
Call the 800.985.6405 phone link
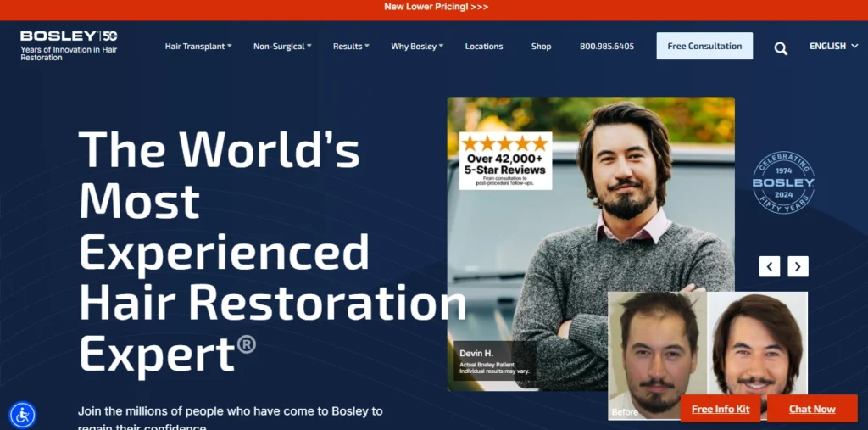point(607,47)
